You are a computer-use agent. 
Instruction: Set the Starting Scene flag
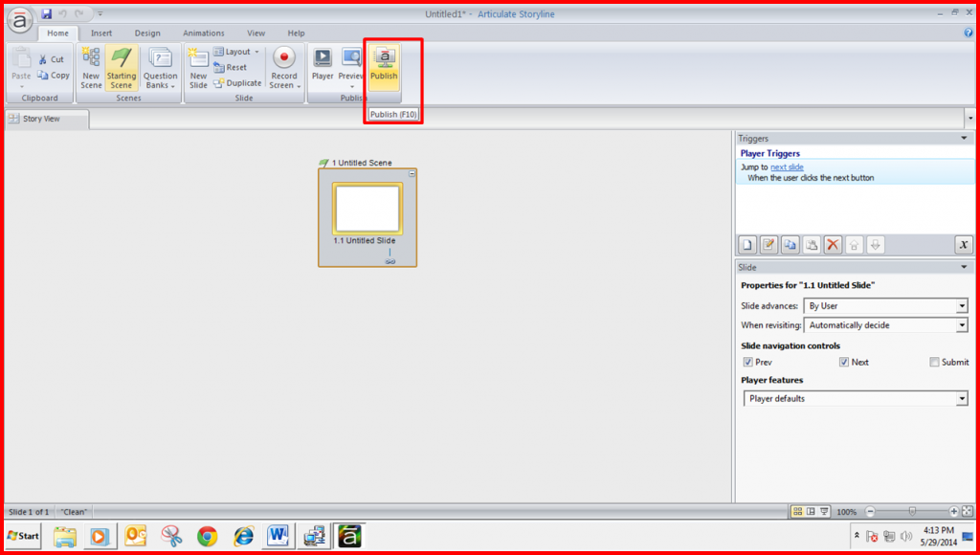click(122, 68)
